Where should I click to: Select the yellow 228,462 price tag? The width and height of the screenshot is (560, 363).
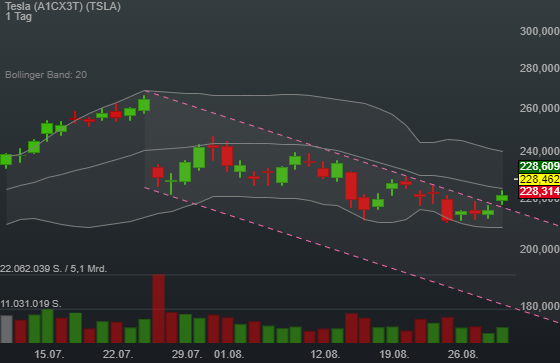pyautogui.click(x=539, y=179)
